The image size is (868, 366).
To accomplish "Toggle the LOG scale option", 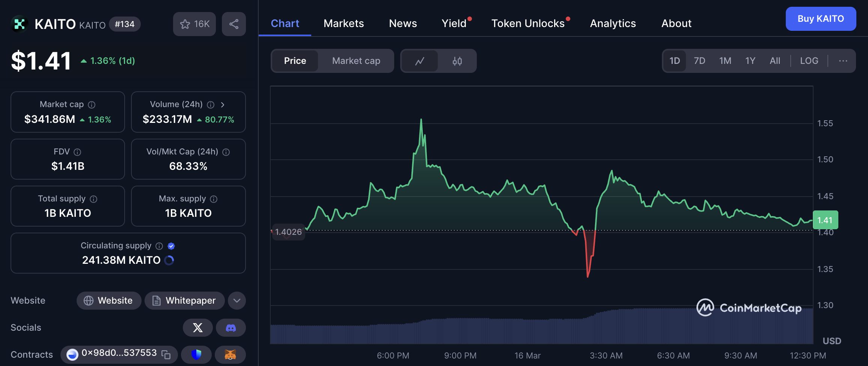I will (x=809, y=61).
